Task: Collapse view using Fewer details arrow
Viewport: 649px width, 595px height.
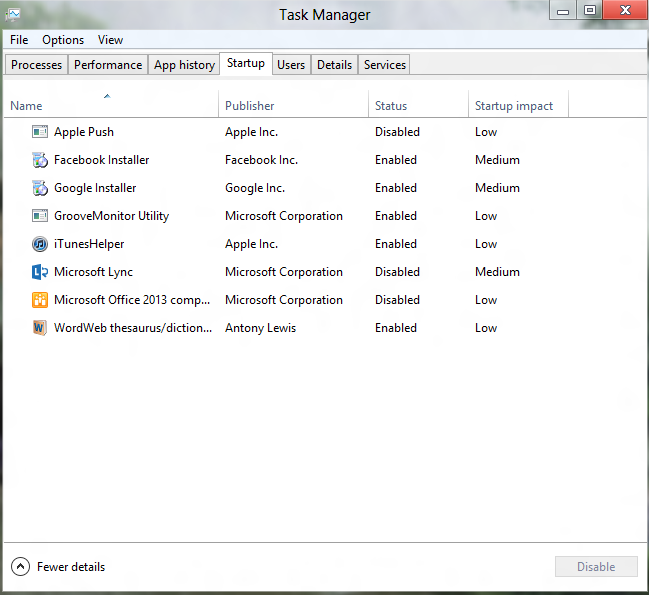Action: tap(20, 567)
